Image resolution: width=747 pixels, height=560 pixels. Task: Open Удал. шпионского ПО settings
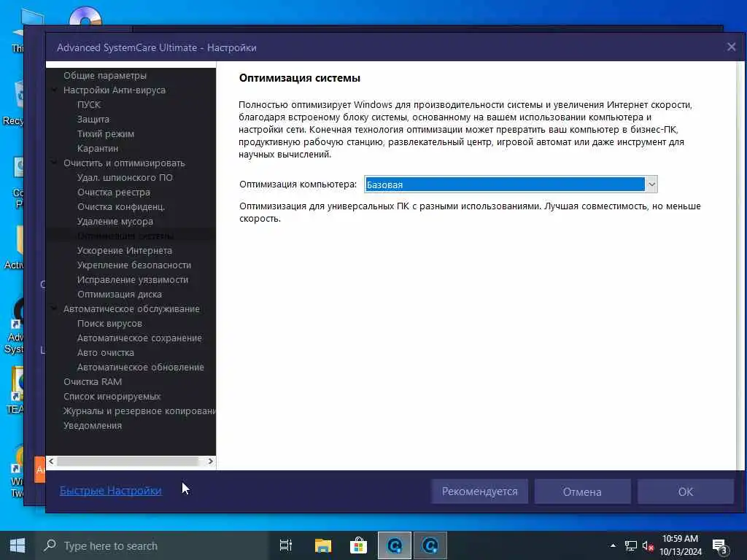pyautogui.click(x=125, y=177)
